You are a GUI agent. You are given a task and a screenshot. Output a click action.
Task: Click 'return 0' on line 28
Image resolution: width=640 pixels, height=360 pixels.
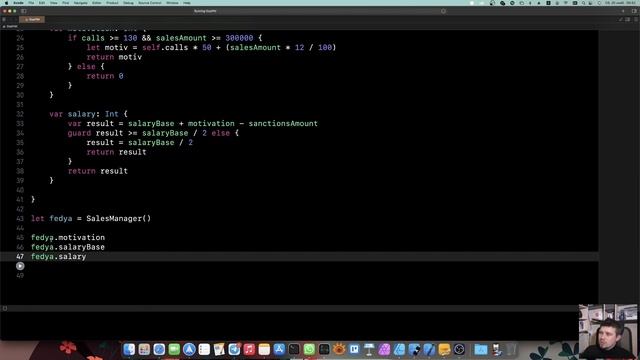coord(104,76)
